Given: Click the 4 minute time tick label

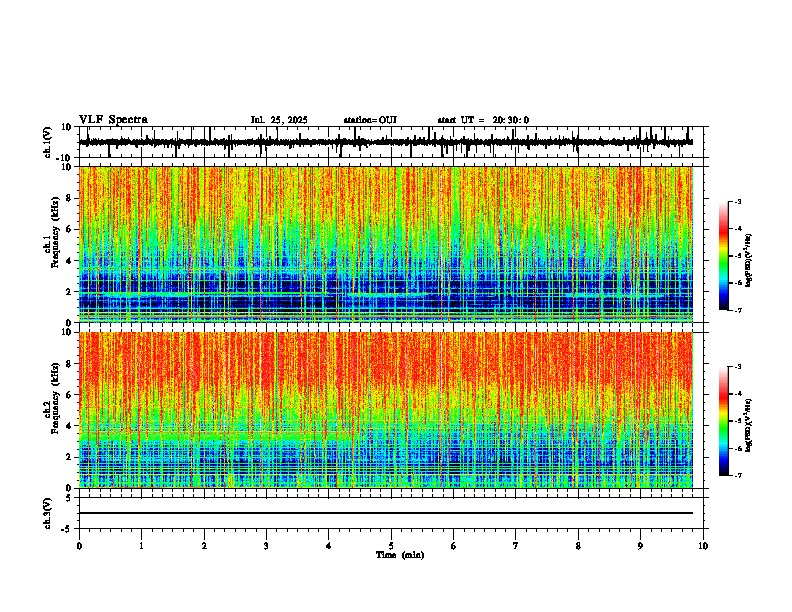Looking at the screenshot, I should [329, 546].
